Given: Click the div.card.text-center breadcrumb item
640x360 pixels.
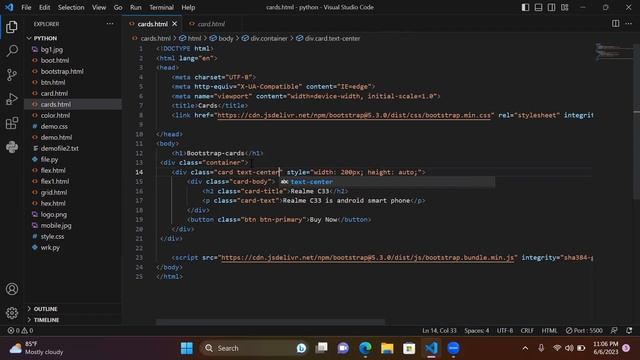Looking at the screenshot, I should (x=328, y=38).
